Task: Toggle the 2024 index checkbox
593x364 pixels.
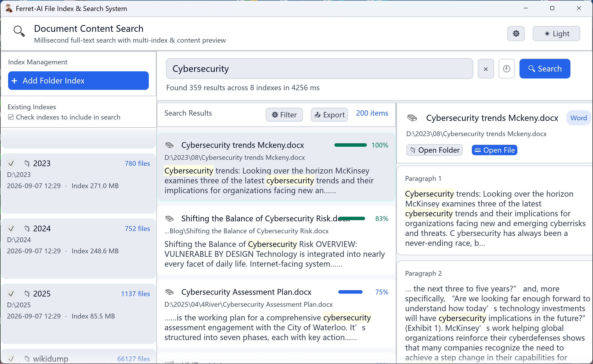Action: tap(11, 228)
